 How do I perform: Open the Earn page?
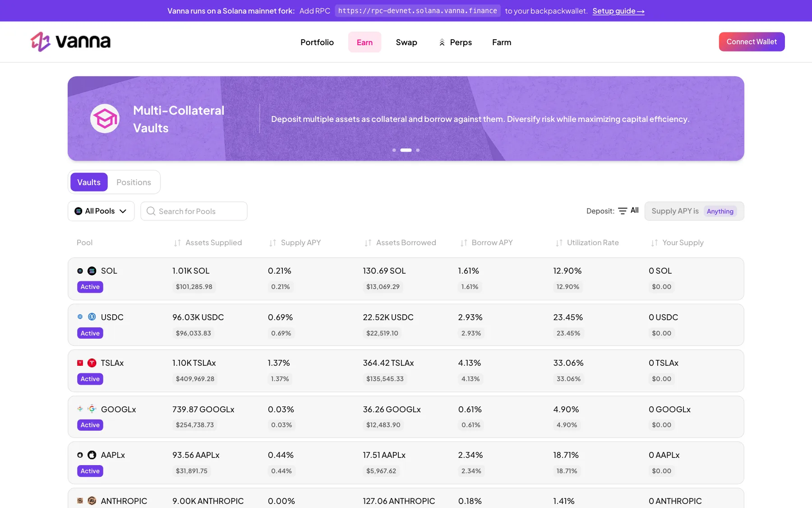[364, 42]
